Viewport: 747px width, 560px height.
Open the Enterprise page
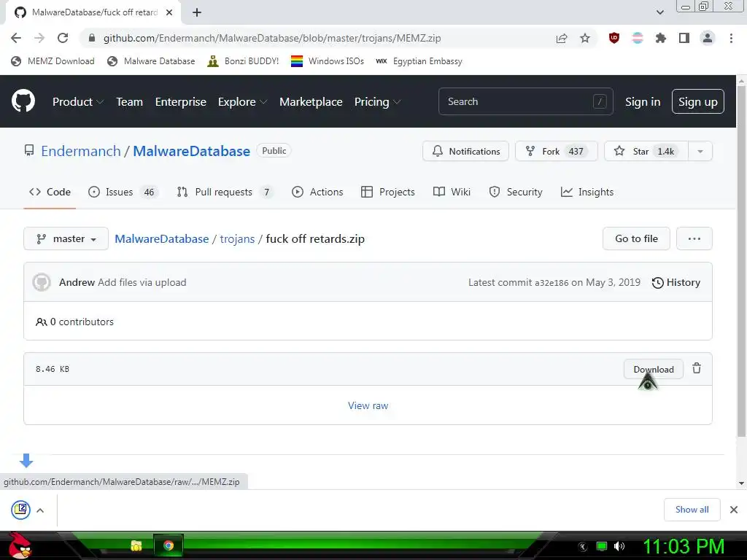[181, 102]
